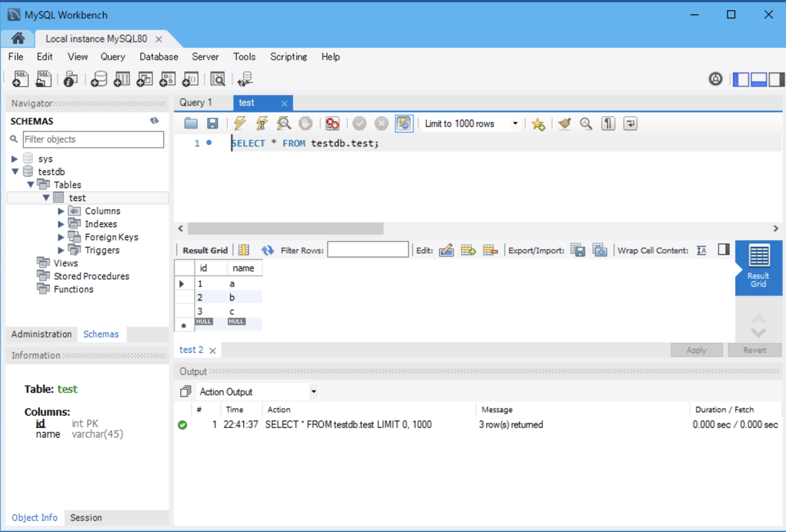The height and width of the screenshot is (532, 786).
Task: Stop the executing query hand icon
Action: pyautogui.click(x=305, y=123)
